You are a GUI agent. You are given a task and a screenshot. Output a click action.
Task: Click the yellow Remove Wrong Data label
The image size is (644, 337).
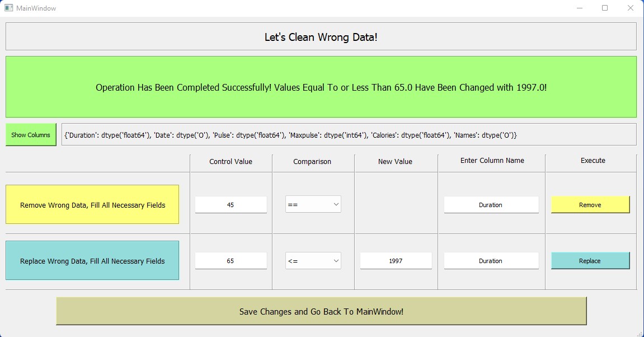(92, 205)
